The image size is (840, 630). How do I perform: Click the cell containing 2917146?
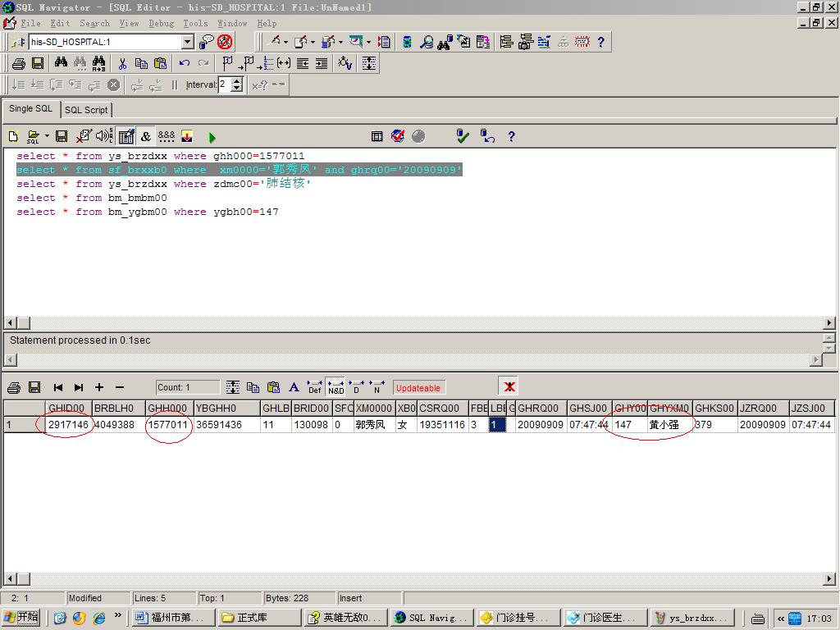(69, 425)
